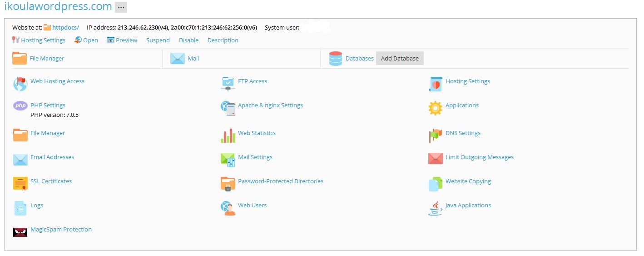Open MagicSpam Protection link
This screenshot has height=256, width=644.
61,229
